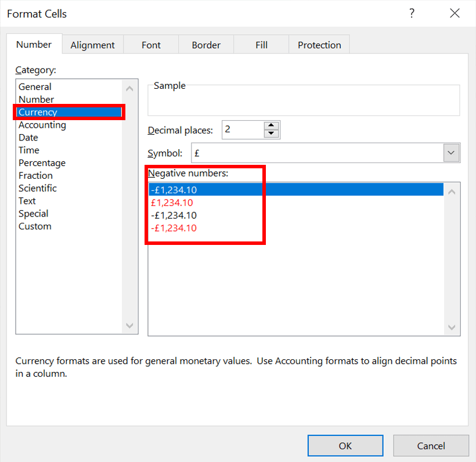Click the Help question mark icon
This screenshot has width=476, height=462.
pos(412,13)
